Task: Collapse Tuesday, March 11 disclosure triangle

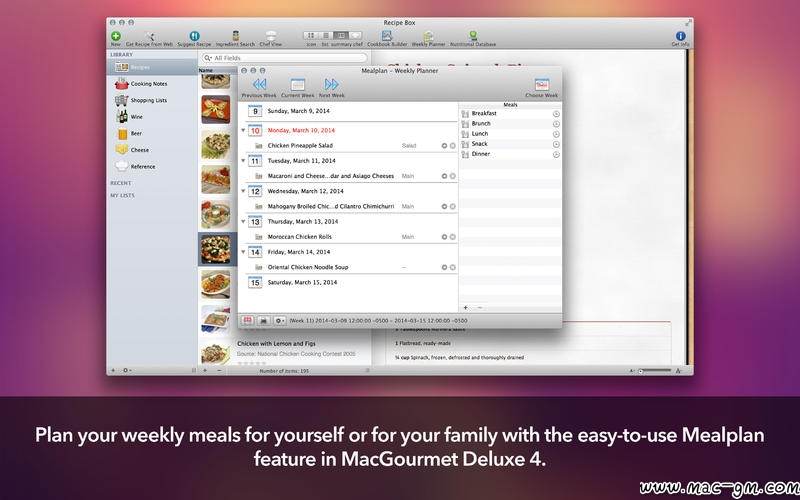Action: pyautogui.click(x=243, y=161)
